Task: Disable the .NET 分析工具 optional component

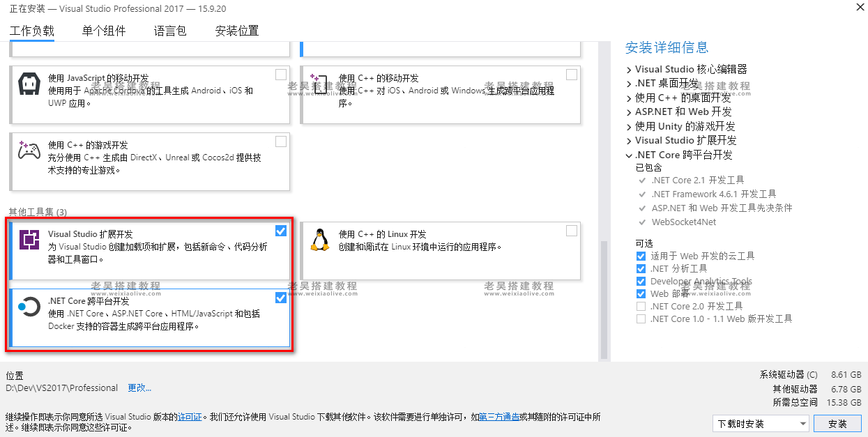Action: point(640,268)
